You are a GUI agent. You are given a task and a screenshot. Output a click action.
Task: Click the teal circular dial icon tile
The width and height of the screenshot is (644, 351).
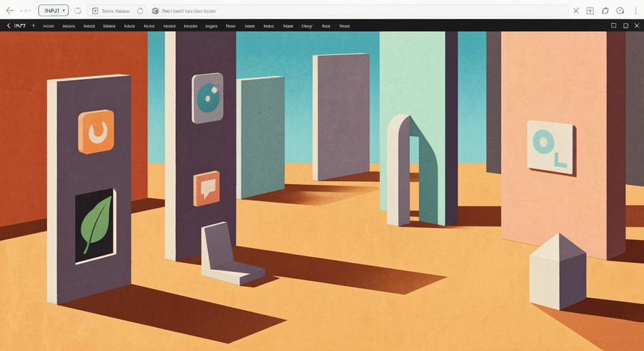coord(207,98)
